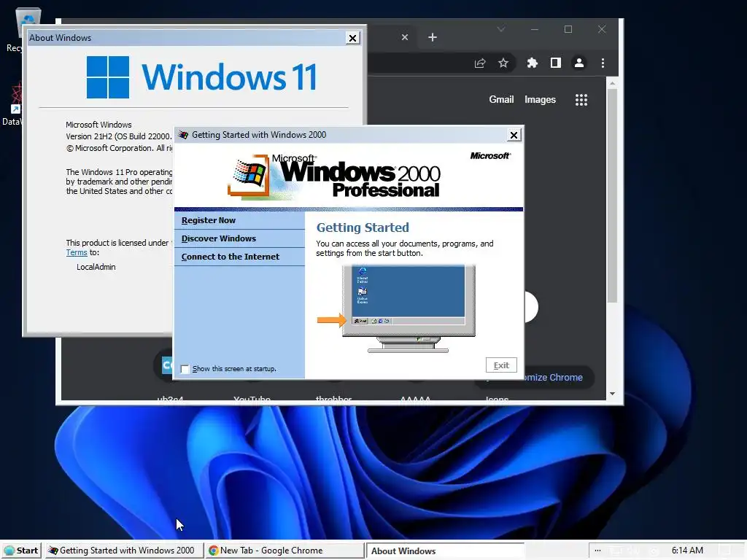Click Chrome's vertical scrollbar down arrow
This screenshot has height=560, width=747.
pyautogui.click(x=613, y=394)
